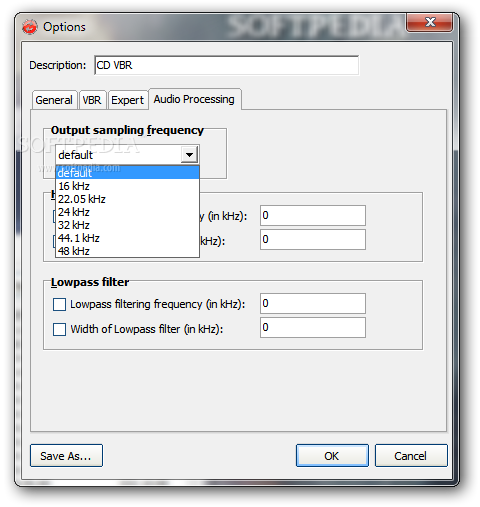Select 22.05 kHz sampling frequency
Screen dimensions: 480x507
pos(128,199)
